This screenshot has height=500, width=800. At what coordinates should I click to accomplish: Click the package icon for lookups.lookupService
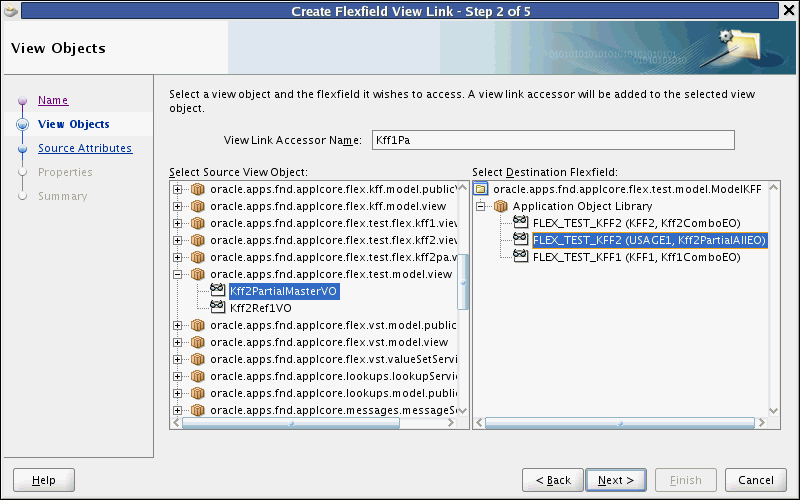(197, 376)
